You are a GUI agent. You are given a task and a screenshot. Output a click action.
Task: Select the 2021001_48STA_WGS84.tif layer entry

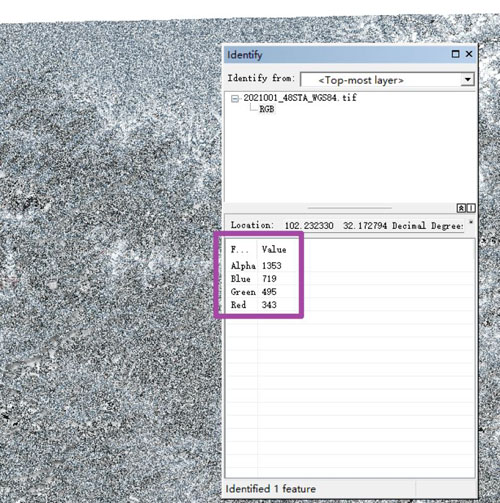(x=300, y=98)
